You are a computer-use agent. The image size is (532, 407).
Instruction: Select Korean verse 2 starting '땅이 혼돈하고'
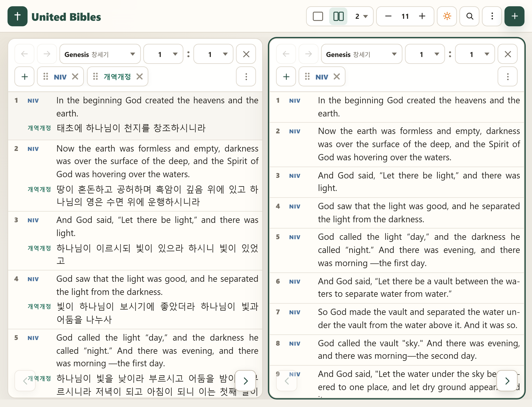[157, 196]
